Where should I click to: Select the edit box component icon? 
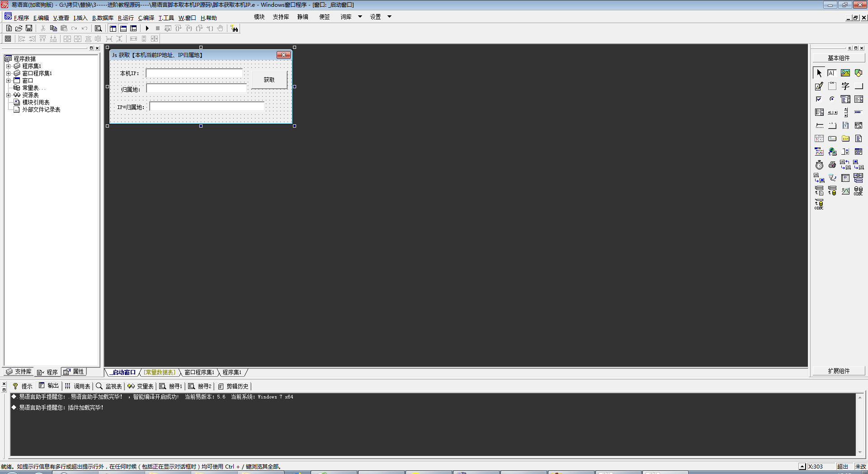(x=832, y=73)
